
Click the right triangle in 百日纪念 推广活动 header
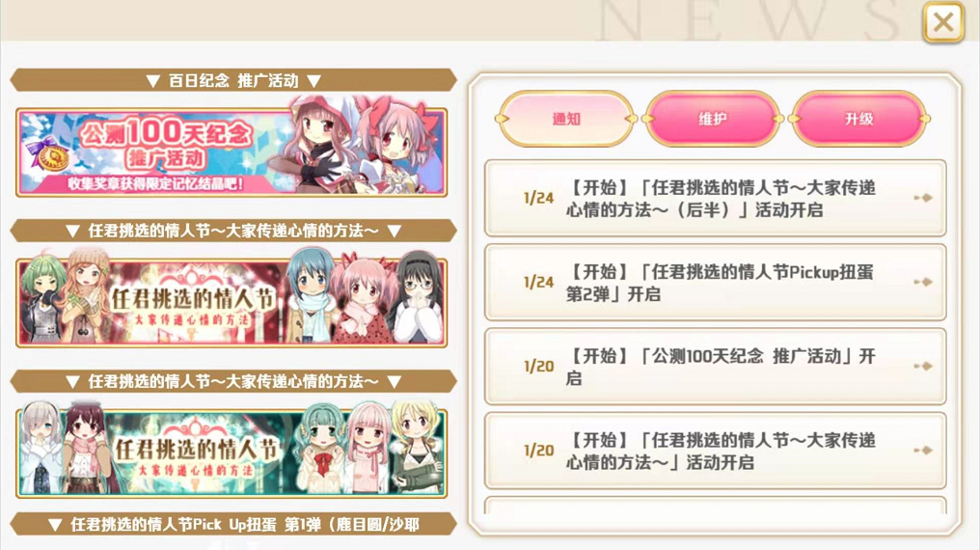(314, 81)
